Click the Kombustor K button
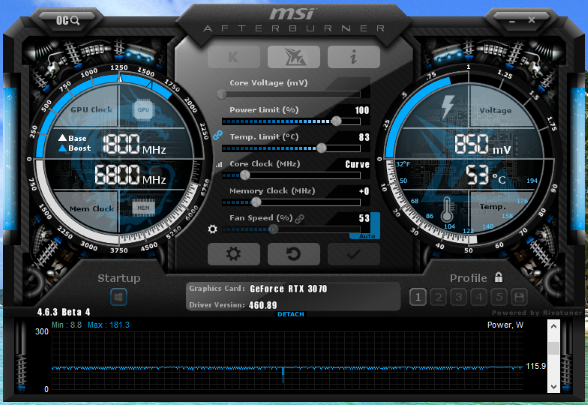588x405 pixels. pyautogui.click(x=234, y=57)
